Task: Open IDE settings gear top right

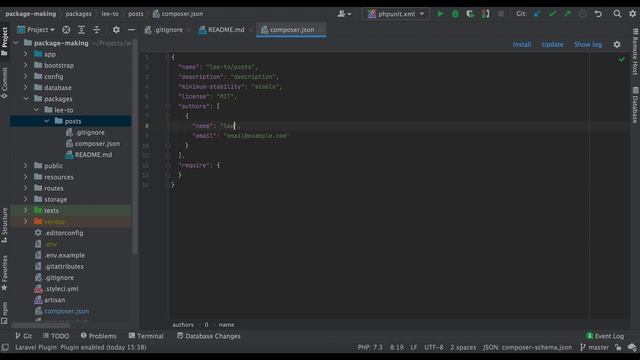Action: coord(632,14)
